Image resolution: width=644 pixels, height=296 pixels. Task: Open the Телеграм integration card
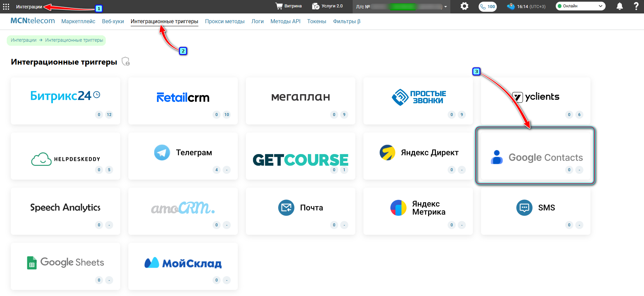(183, 156)
